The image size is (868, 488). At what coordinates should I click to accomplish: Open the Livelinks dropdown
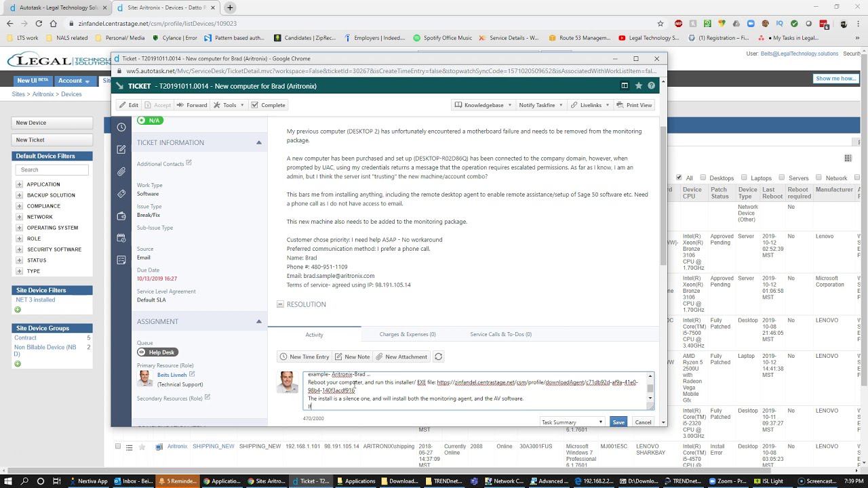tap(589, 105)
